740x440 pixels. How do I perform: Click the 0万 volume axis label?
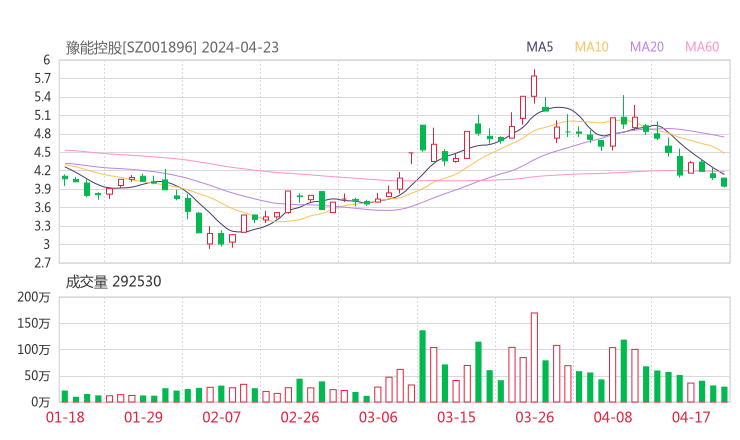(x=40, y=402)
